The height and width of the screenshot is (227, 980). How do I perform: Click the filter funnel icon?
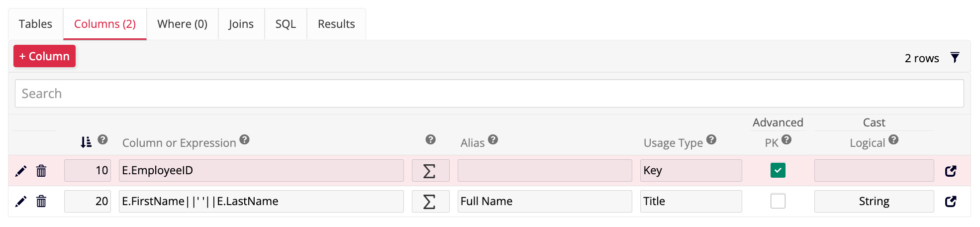(955, 58)
